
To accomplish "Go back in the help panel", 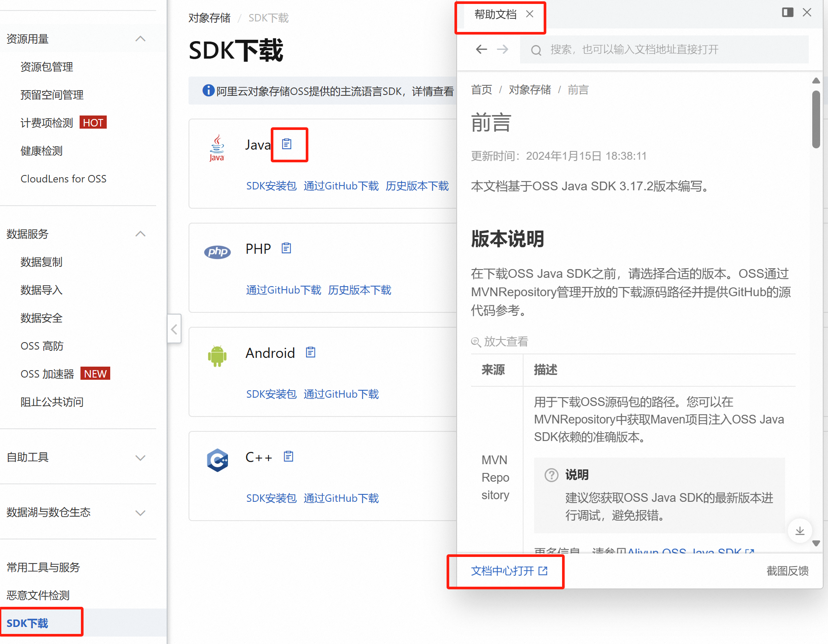I will 482,49.
